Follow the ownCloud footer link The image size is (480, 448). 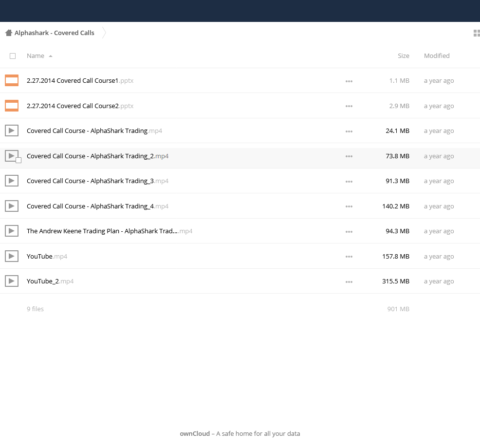click(x=195, y=433)
